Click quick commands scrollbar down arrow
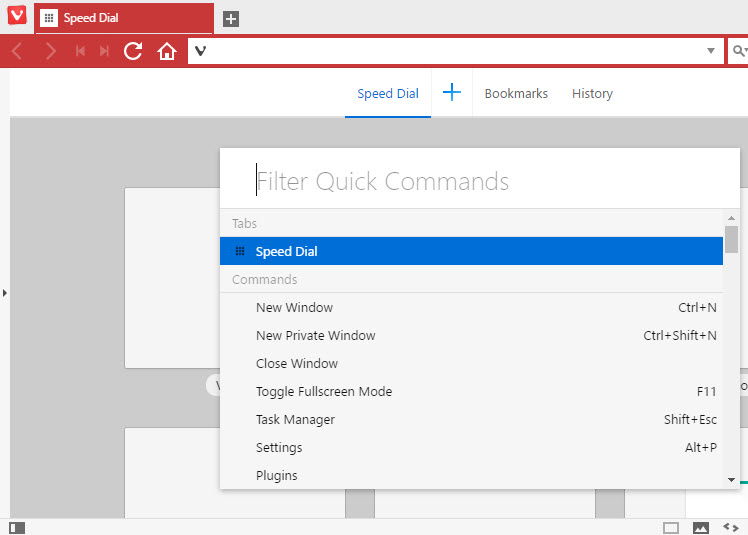The width and height of the screenshot is (748, 535). (x=731, y=480)
